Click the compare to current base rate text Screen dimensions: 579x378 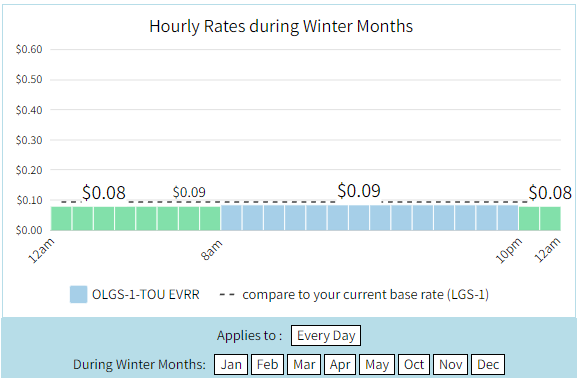[366, 295]
